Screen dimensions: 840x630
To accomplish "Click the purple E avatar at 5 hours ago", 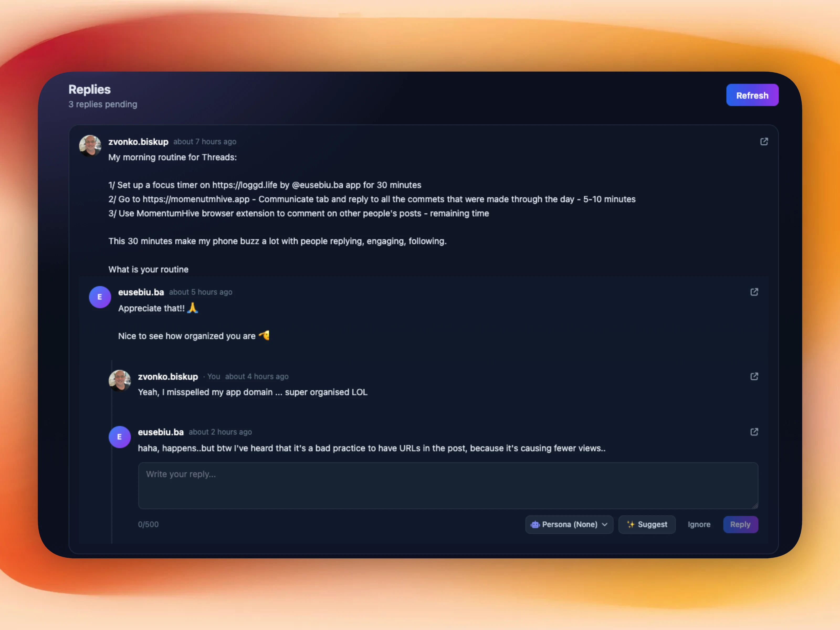I will coord(100,297).
